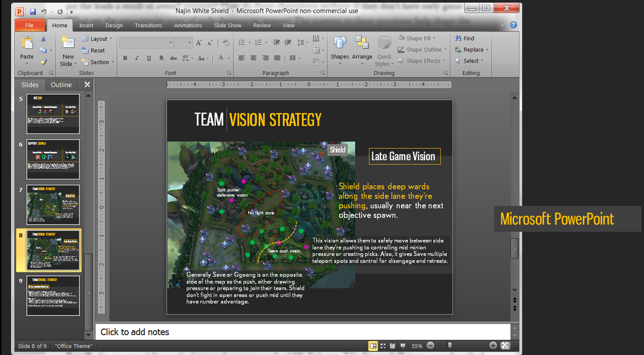The image size is (644, 355).
Task: Center the text alignment
Action: tap(253, 58)
